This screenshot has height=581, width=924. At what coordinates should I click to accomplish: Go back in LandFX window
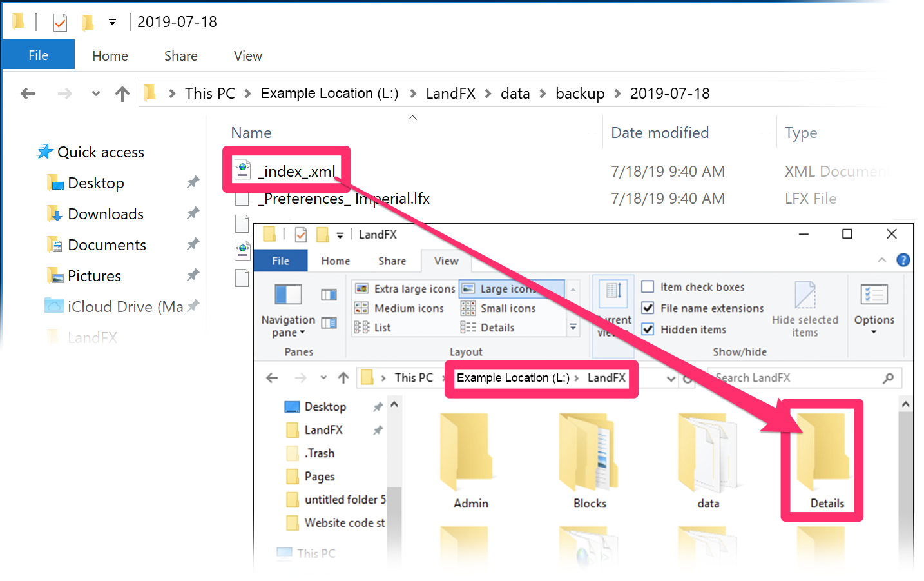click(x=272, y=378)
